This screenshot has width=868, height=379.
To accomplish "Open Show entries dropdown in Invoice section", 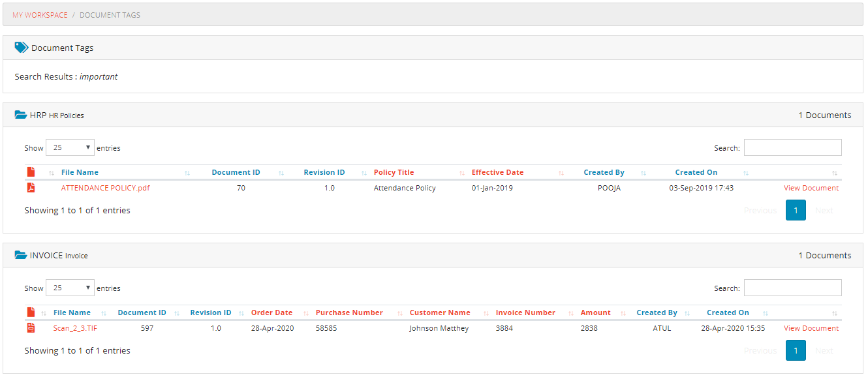I will [70, 288].
